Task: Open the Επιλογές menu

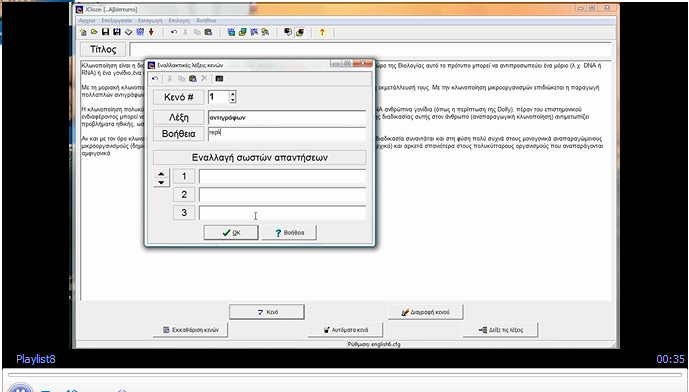Action: (179, 21)
